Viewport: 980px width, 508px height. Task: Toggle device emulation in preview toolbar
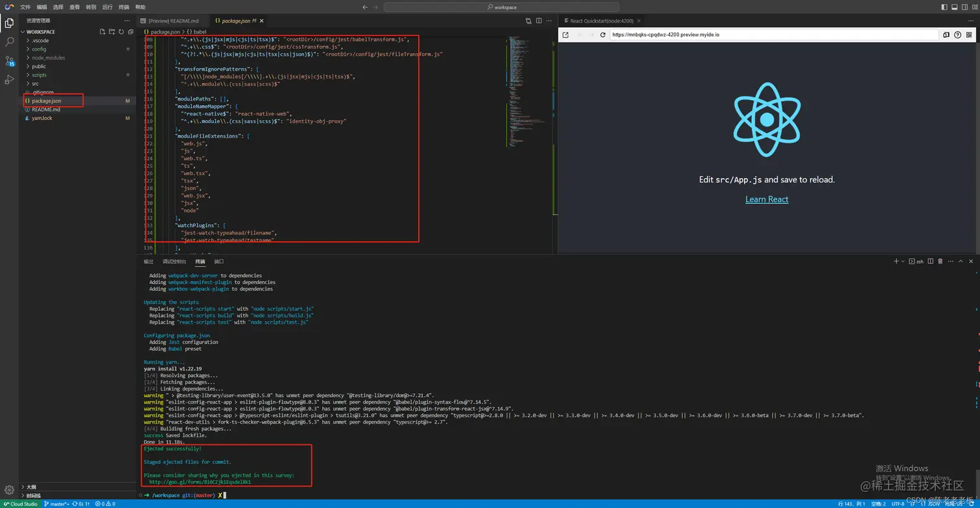pos(946,35)
